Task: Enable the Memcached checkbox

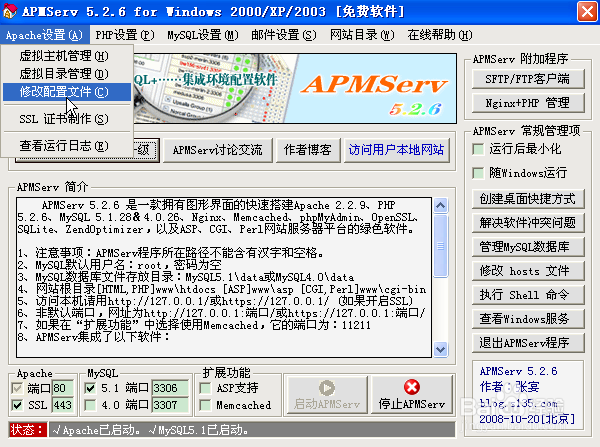Action: pyautogui.click(x=205, y=405)
